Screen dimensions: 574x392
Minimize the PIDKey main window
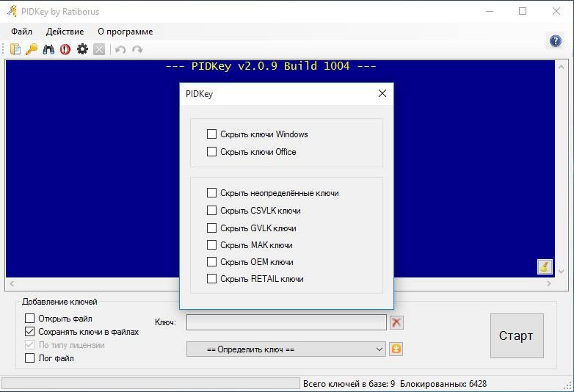[490, 11]
